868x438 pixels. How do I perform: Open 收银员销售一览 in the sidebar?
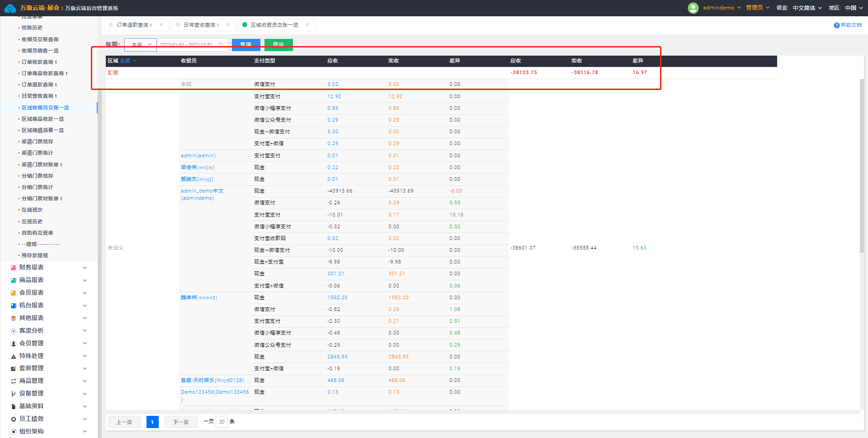click(x=40, y=51)
